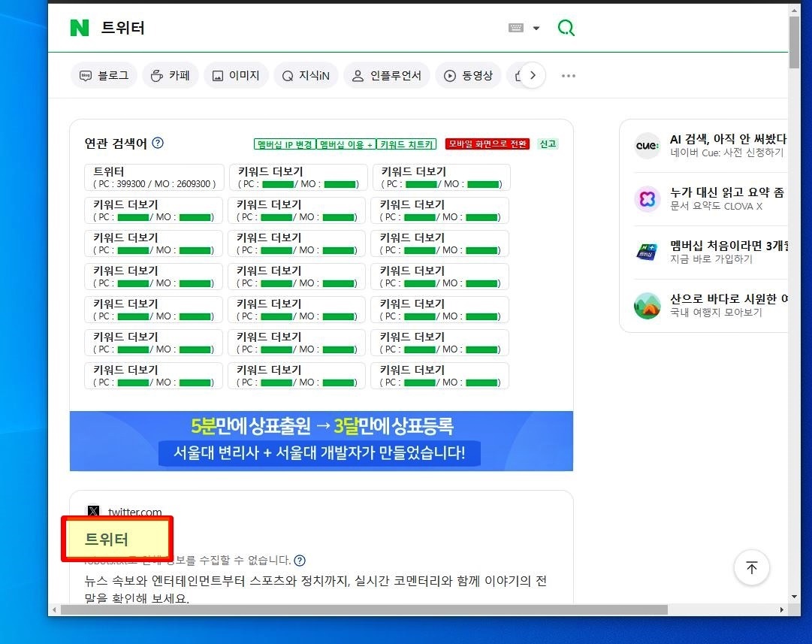Viewport: 812px width, 644px height.
Task: Switch to the 블로그 tab
Action: coord(104,76)
